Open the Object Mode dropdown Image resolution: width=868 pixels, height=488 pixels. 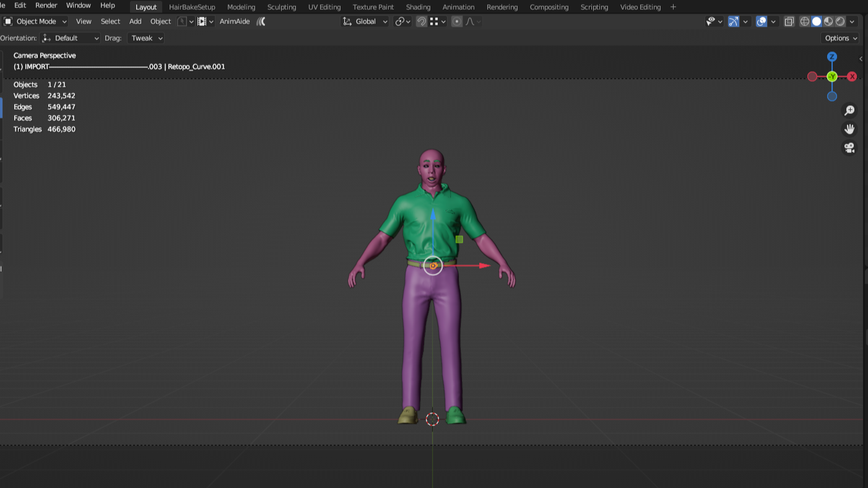(36, 22)
